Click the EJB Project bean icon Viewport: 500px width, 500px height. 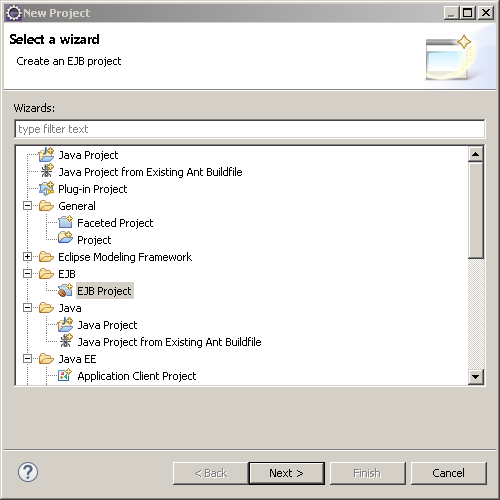[x=65, y=290]
